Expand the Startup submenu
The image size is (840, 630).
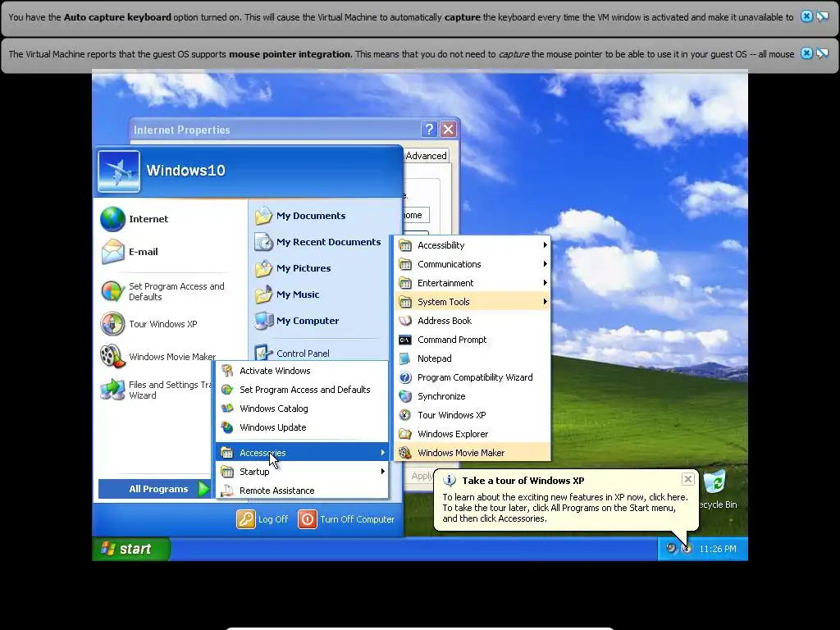302,472
